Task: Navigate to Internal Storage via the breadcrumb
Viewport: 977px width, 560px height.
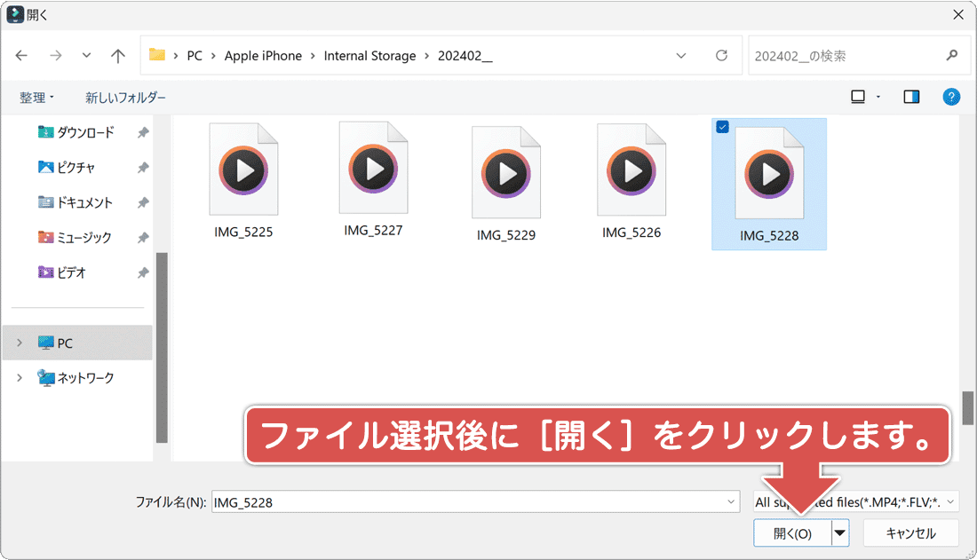Action: point(370,55)
